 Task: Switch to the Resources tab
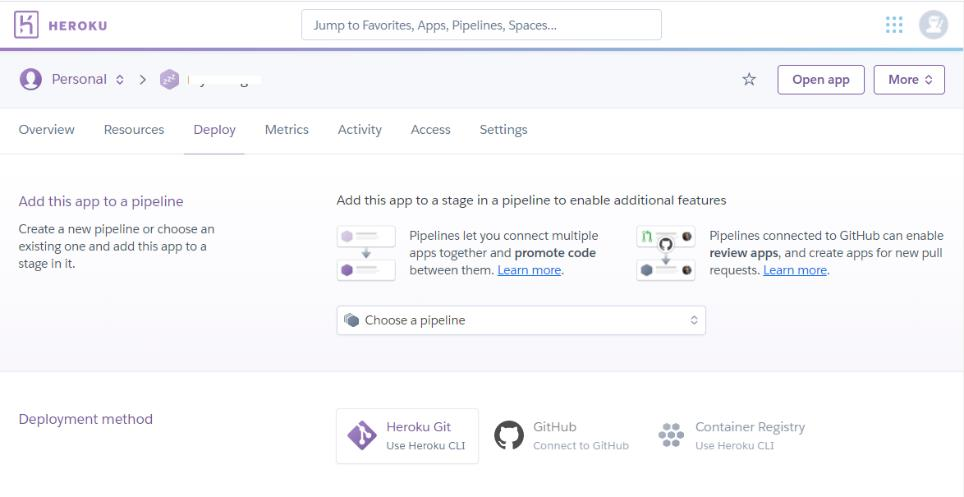pos(134,130)
